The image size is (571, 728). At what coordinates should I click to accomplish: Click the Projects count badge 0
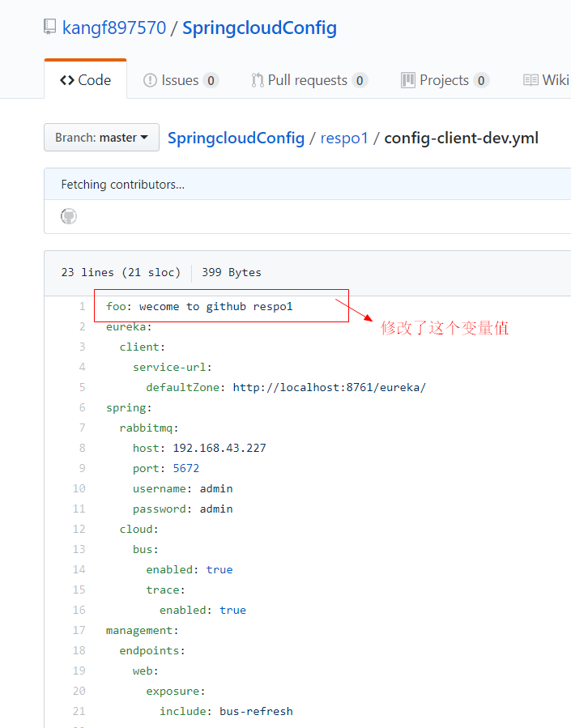pos(481,81)
